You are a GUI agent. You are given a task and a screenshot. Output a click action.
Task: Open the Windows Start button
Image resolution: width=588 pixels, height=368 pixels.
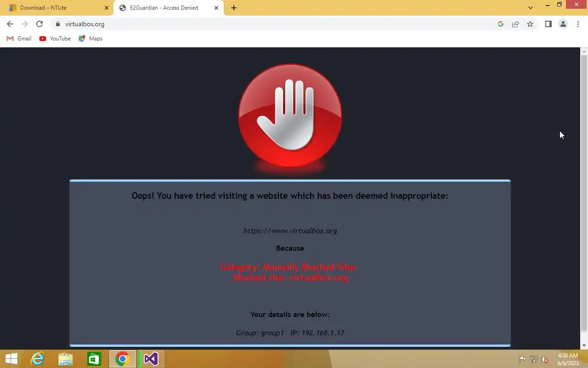point(11,359)
